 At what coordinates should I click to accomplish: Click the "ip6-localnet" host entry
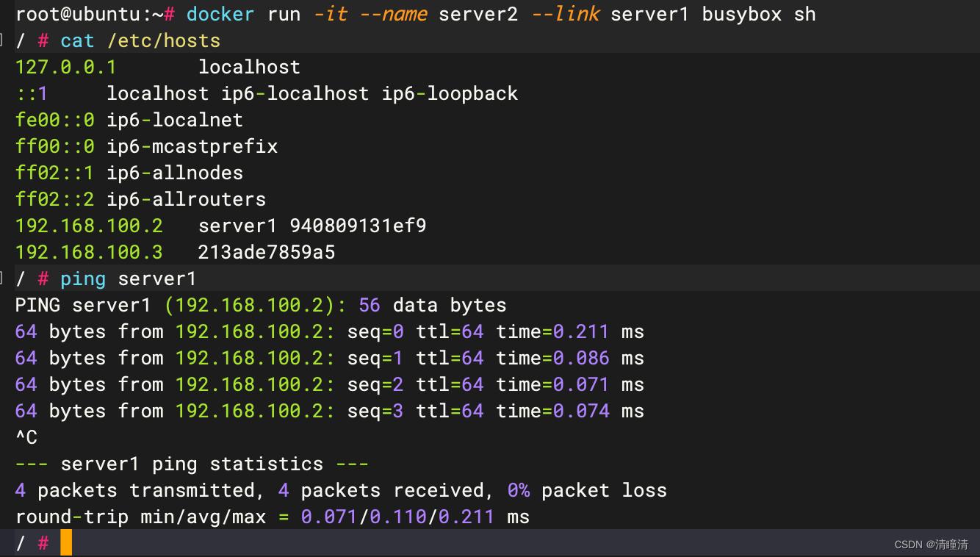click(x=175, y=120)
